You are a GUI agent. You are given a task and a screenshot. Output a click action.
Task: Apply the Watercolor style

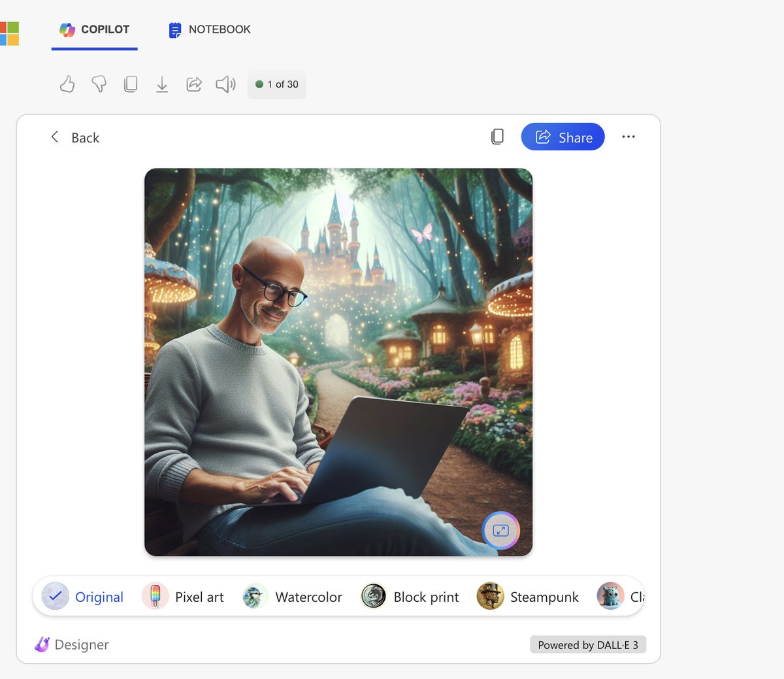[293, 597]
